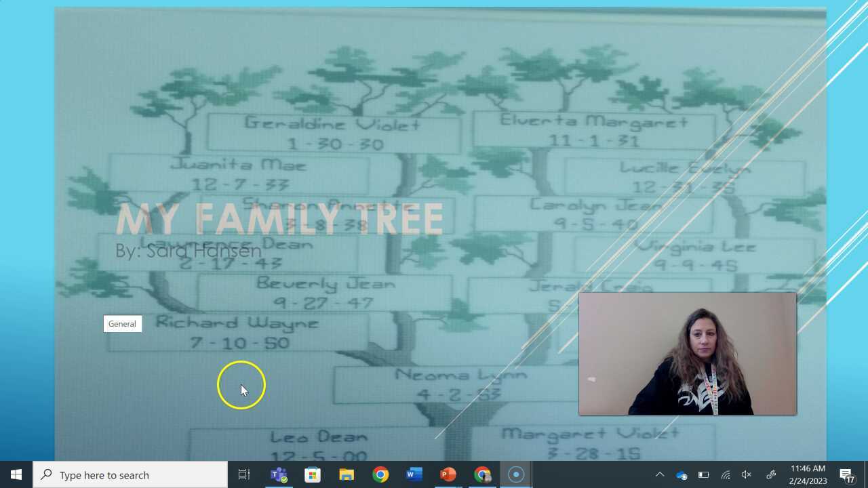Toggle Wi-Fi network settings
Image resolution: width=868 pixels, height=488 pixels.
tap(726, 474)
